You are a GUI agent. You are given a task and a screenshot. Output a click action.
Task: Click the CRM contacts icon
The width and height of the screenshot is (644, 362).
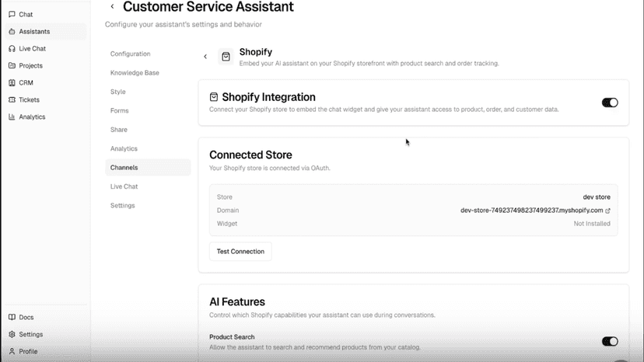point(12,82)
